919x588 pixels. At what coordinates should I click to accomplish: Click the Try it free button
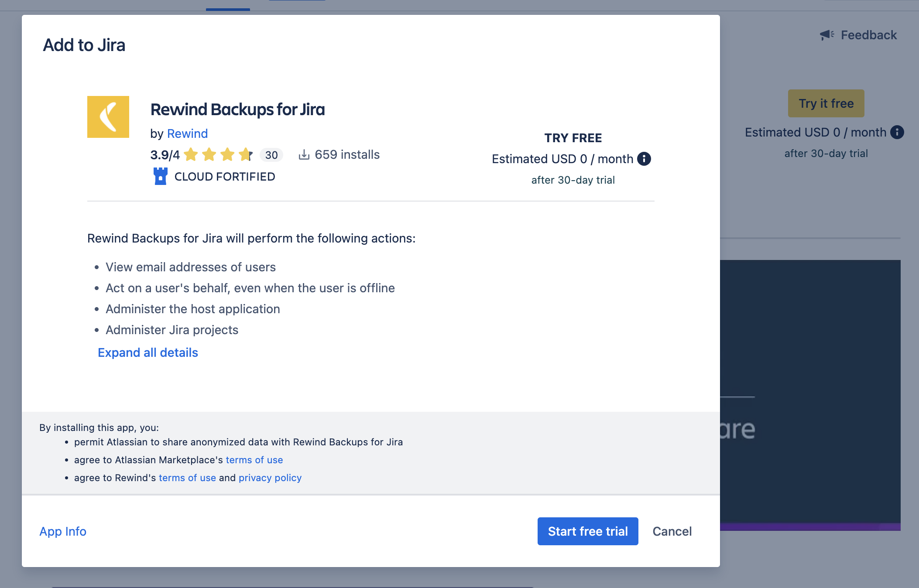click(x=826, y=103)
